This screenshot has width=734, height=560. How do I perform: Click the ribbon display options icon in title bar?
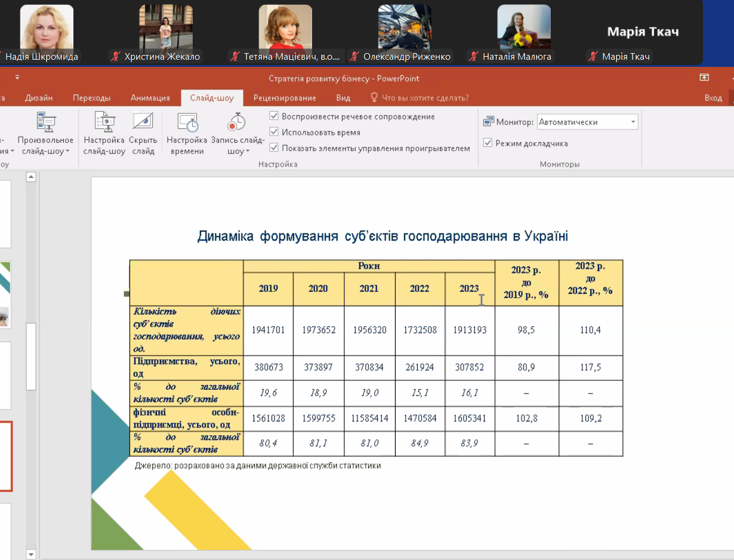704,78
